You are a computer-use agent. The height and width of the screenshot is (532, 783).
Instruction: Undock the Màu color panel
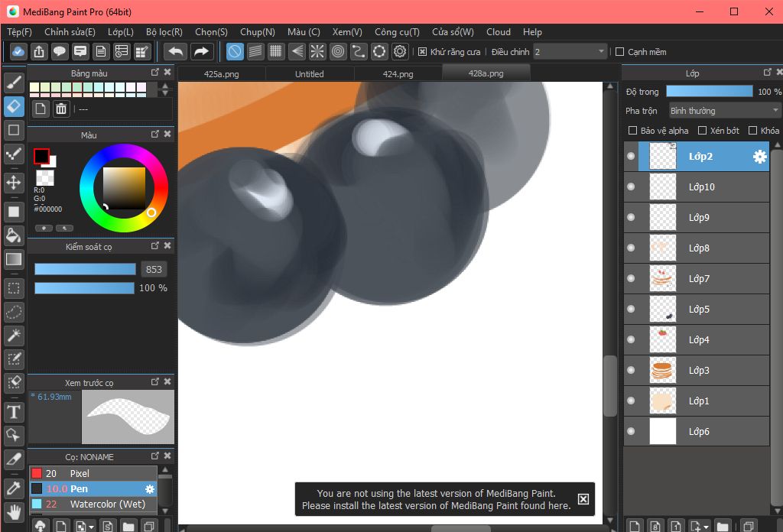(x=154, y=135)
